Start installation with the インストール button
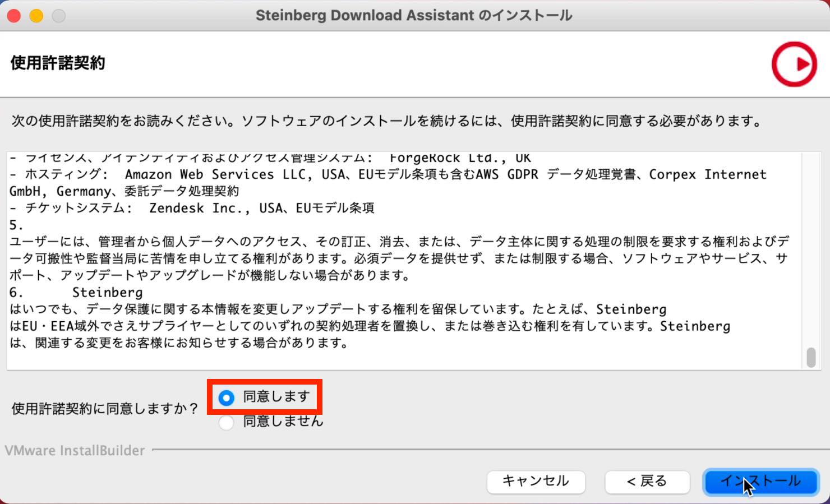830x504 pixels. [760, 481]
